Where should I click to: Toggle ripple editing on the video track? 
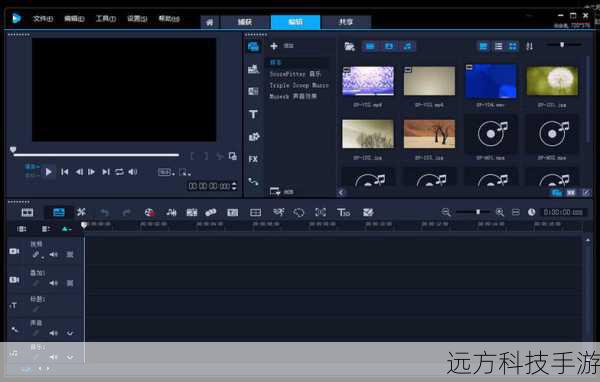click(x=36, y=255)
